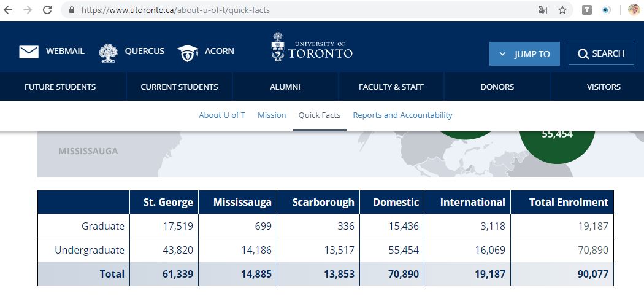Viewport: 644px width, 304px height.
Task: Click the Total row label
Action: 112,274
